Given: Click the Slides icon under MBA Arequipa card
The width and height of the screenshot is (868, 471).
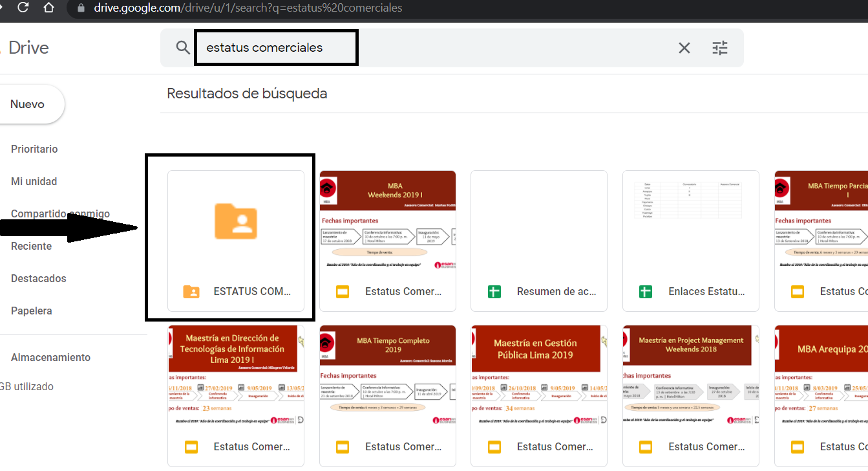Looking at the screenshot, I should click(798, 447).
